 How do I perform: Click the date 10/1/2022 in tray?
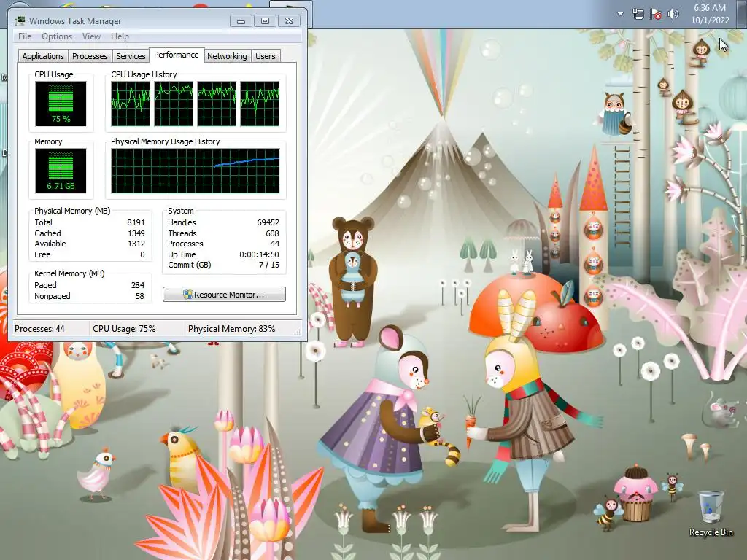710,20
